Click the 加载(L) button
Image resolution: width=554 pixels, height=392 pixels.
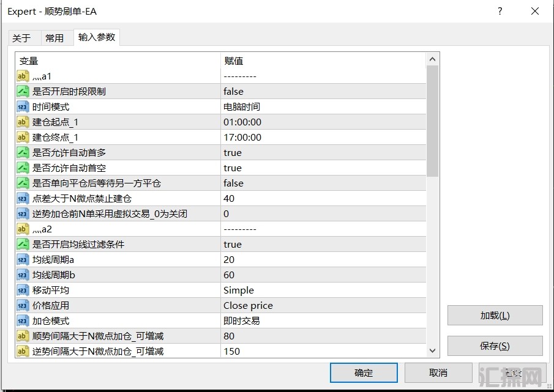[x=495, y=316]
